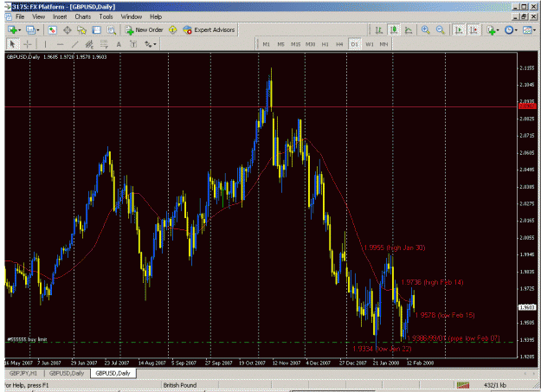
Task: Select the Crosshair tool
Action: click(27, 44)
